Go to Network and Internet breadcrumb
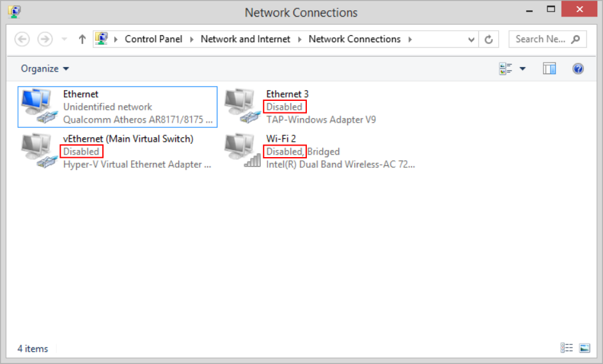This screenshot has width=603, height=364. coord(246,40)
